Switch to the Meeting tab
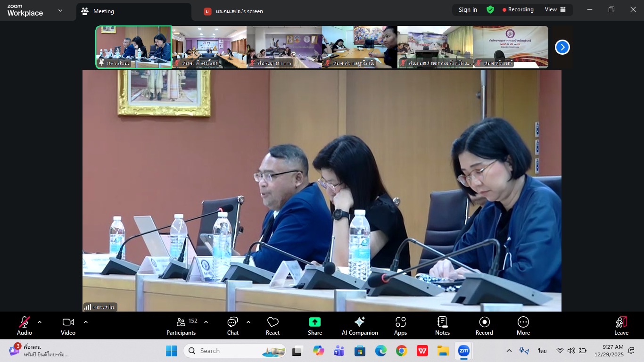The image size is (644, 362). point(104,11)
